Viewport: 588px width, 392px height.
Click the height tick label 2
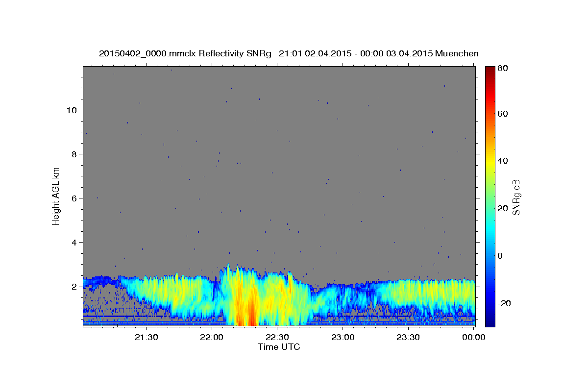tap(74, 286)
